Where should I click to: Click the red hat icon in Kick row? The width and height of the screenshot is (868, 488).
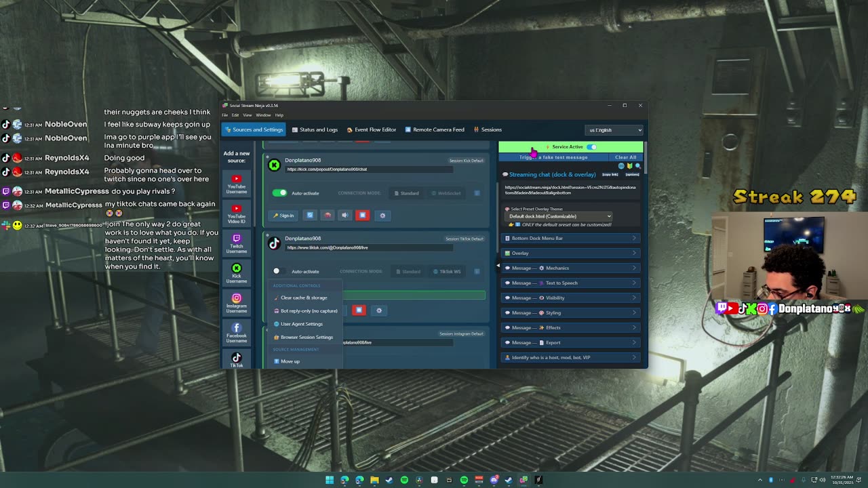click(x=328, y=216)
